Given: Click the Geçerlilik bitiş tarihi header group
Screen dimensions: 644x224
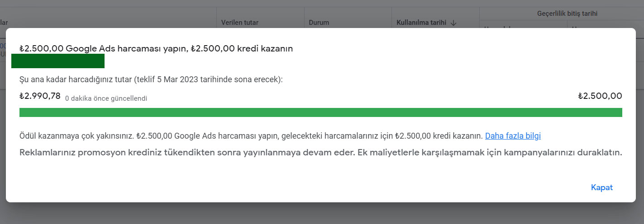Looking at the screenshot, I should coord(561,14).
